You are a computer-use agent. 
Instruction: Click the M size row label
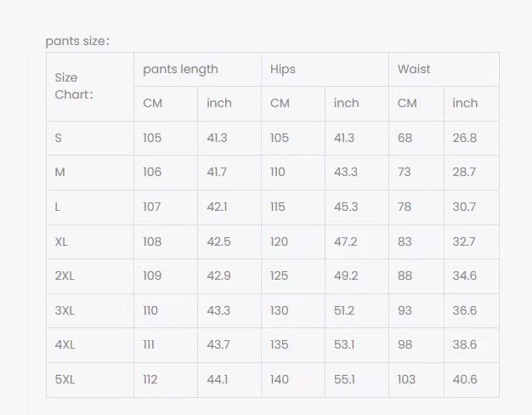click(x=59, y=172)
